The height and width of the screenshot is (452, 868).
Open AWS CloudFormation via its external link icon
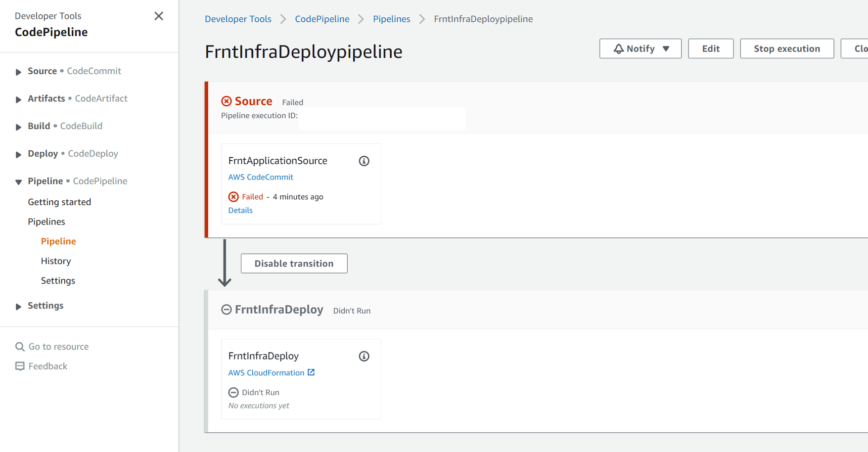(311, 372)
